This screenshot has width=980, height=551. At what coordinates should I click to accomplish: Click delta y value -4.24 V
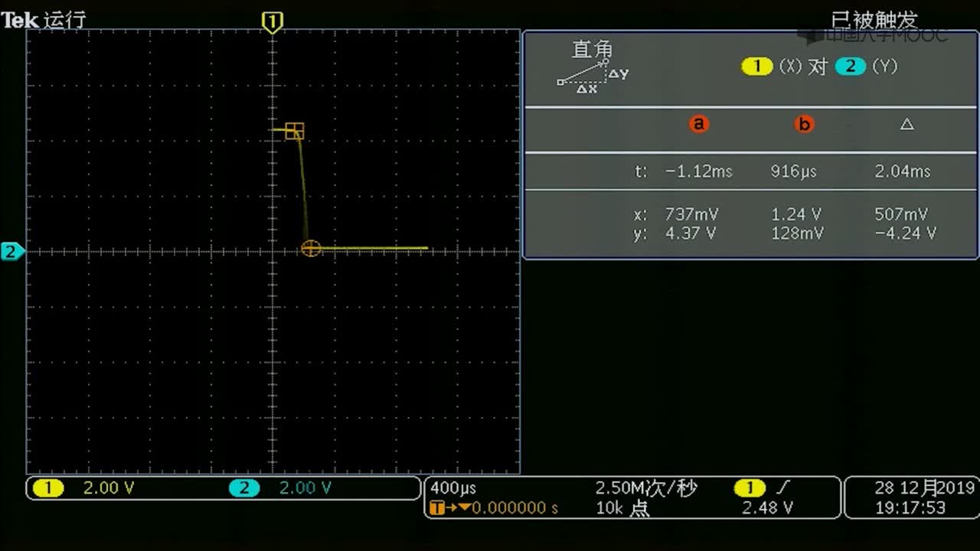click(905, 233)
